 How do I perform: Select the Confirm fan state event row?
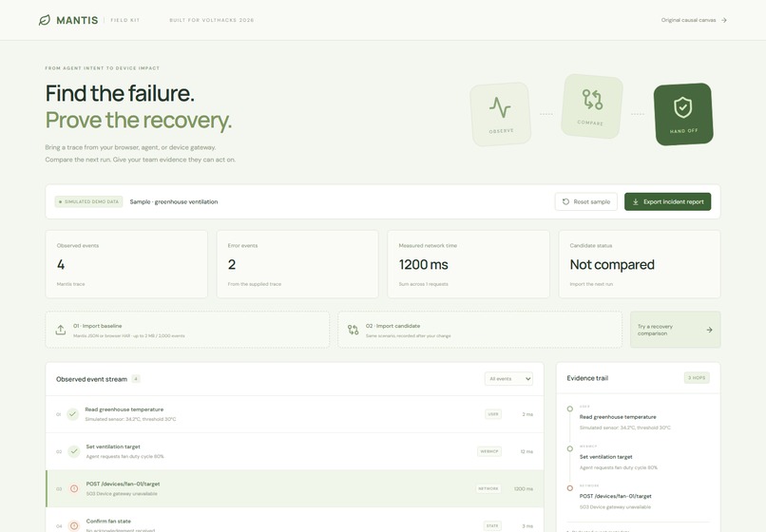click(295, 521)
